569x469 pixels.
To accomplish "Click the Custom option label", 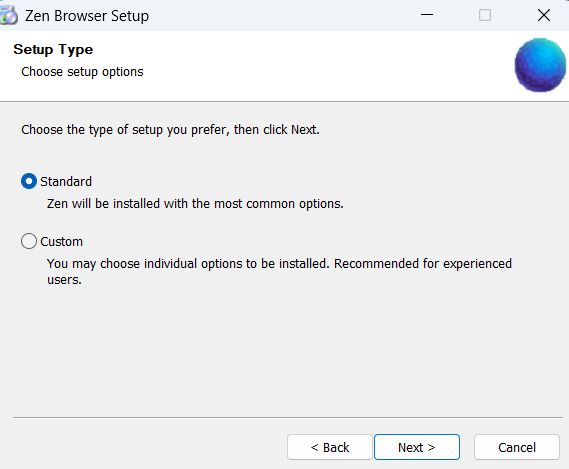I will click(61, 242).
